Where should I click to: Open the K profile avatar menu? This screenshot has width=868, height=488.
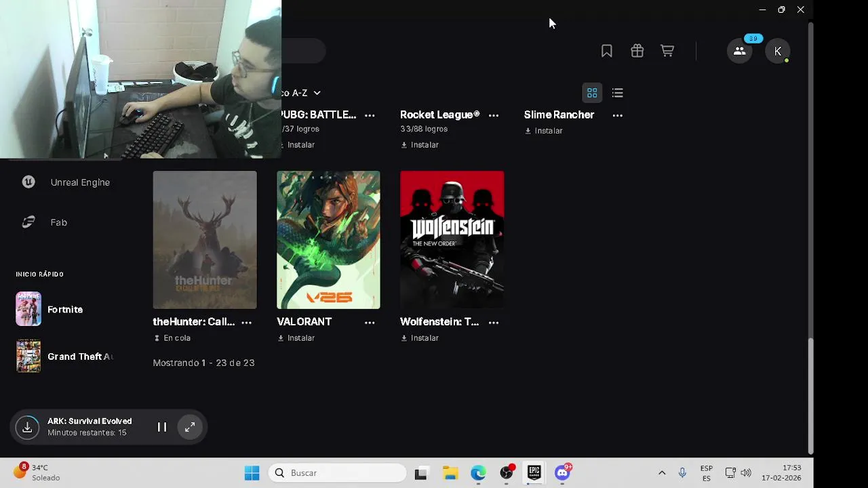pos(778,52)
